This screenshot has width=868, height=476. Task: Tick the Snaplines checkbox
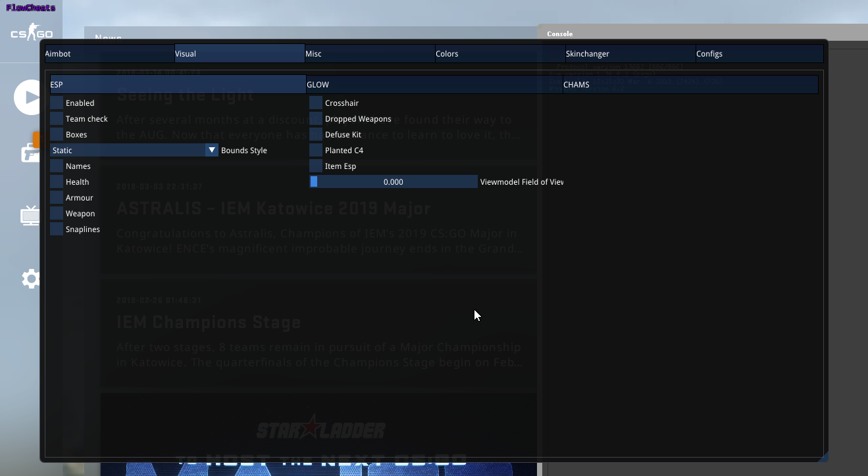[x=57, y=229]
